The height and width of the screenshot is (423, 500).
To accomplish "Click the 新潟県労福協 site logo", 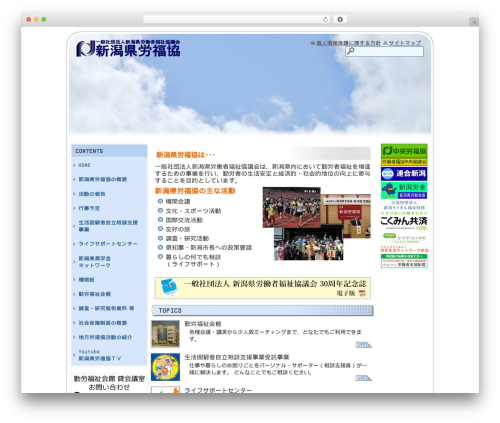I will click(128, 48).
